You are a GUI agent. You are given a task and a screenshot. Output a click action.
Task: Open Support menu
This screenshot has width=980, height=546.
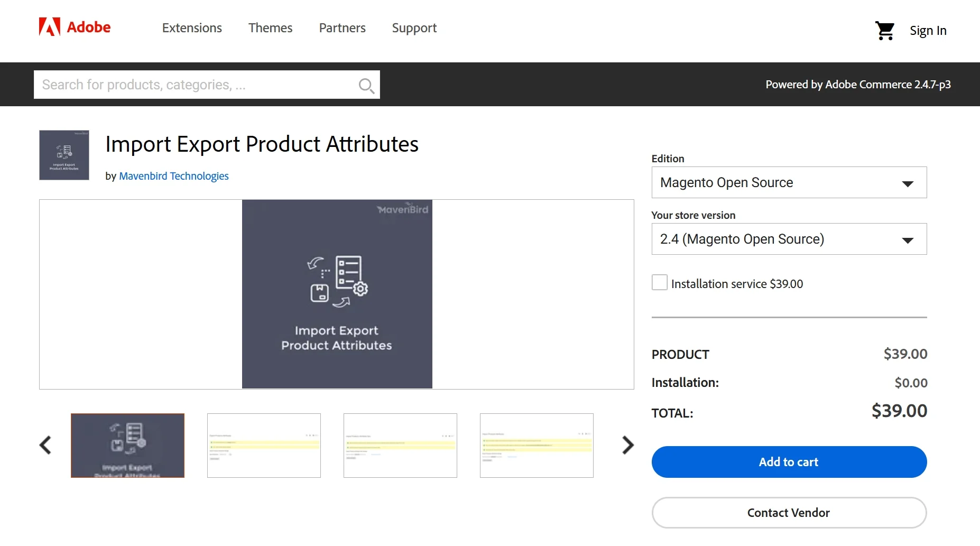(414, 28)
